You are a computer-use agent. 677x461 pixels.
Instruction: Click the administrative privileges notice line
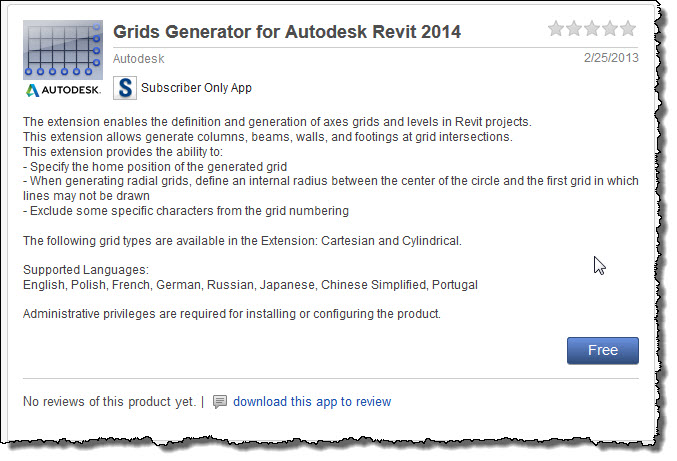(x=232, y=314)
